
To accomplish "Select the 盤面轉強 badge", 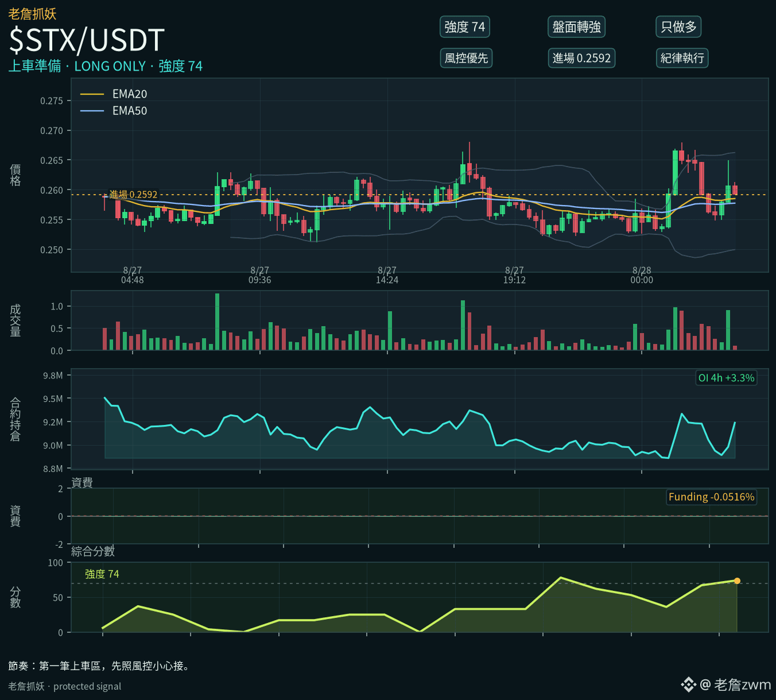I will click(x=576, y=27).
